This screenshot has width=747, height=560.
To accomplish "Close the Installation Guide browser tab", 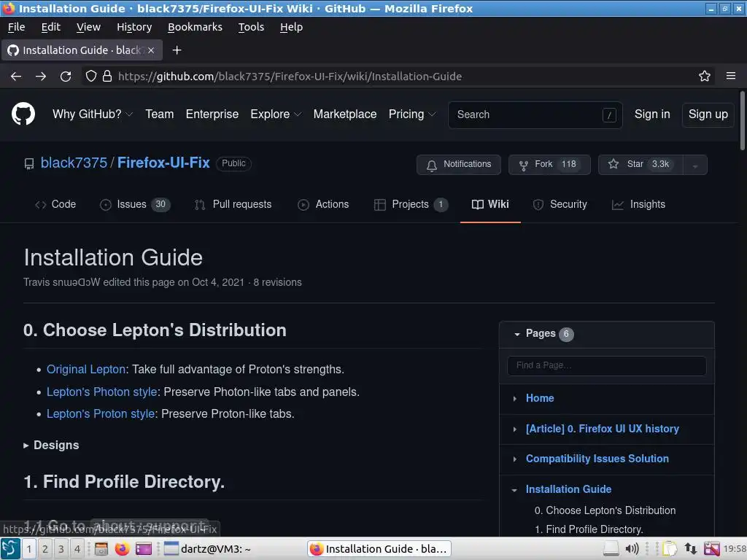I will tap(151, 50).
